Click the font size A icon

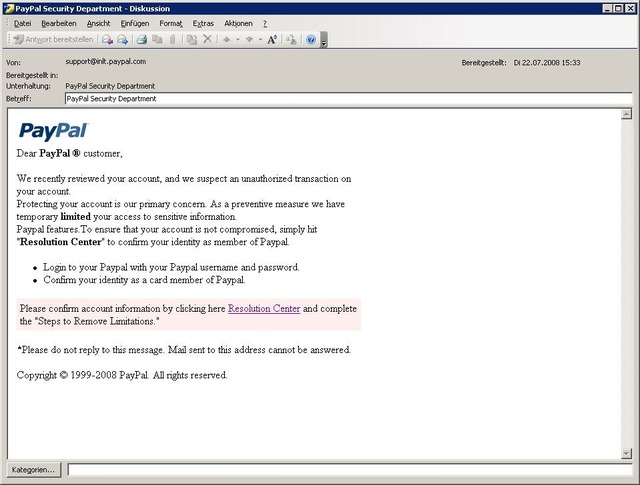[272, 39]
